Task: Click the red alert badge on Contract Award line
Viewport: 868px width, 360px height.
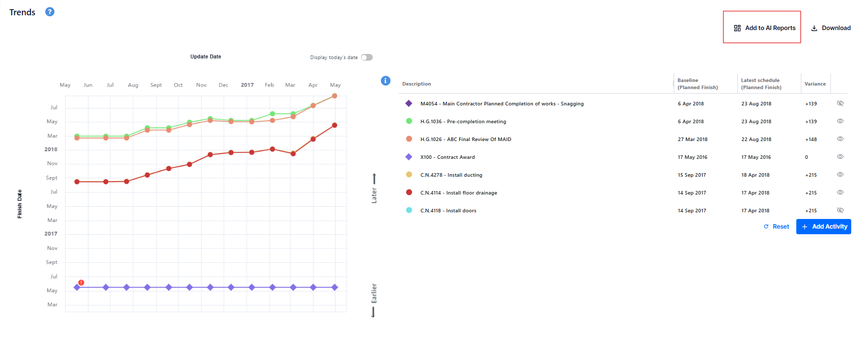Action: [x=81, y=283]
